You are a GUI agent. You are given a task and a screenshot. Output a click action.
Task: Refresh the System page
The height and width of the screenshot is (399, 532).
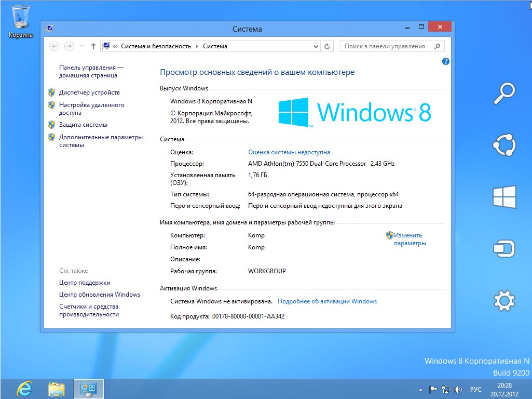pyautogui.click(x=327, y=47)
